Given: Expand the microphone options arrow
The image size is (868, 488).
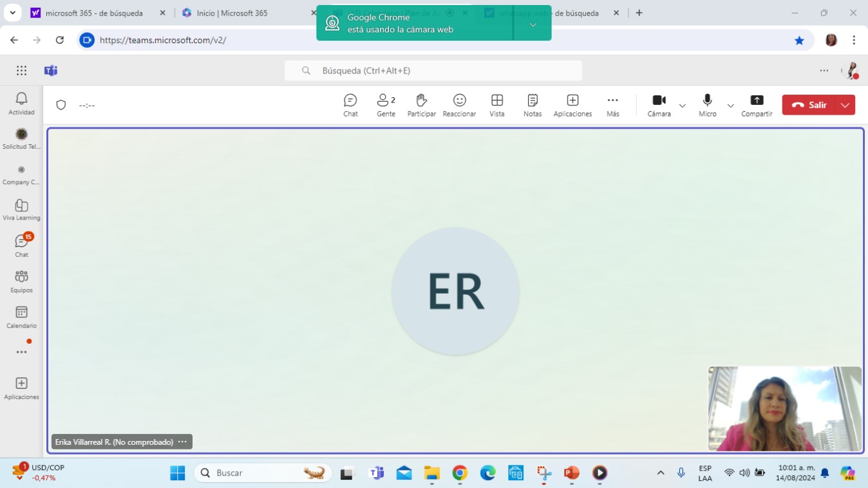Looking at the screenshot, I should (730, 106).
